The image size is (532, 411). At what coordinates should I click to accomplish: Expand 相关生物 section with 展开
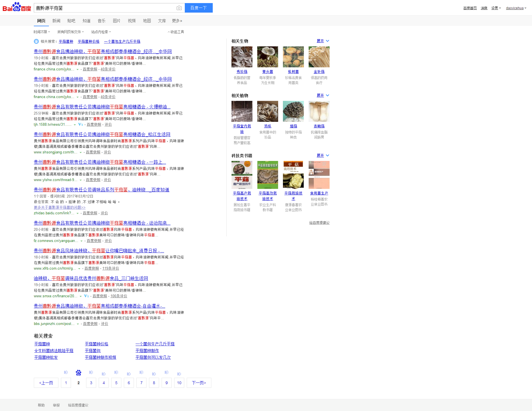323,41
